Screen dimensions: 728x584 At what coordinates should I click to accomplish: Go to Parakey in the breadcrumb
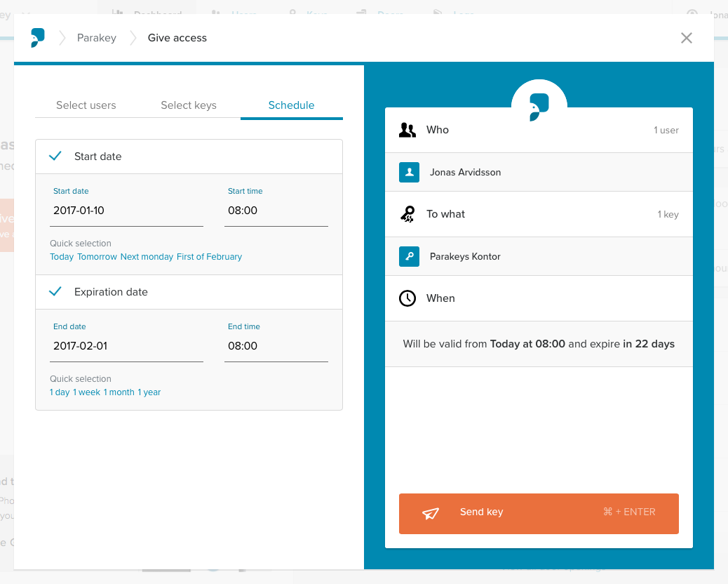(x=97, y=38)
